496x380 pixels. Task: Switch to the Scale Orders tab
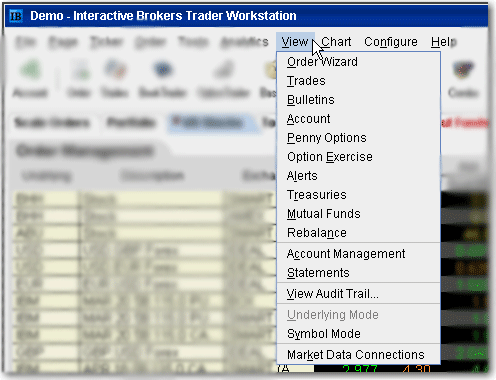pyautogui.click(x=52, y=123)
